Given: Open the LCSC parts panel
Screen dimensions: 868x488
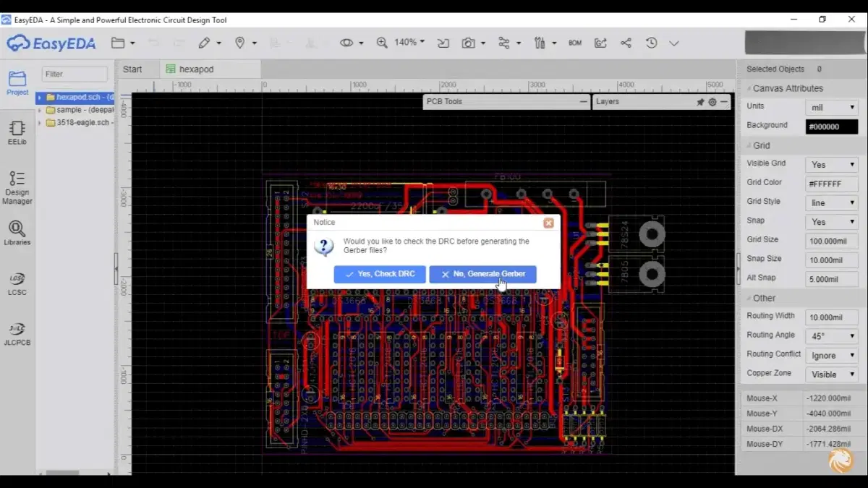Looking at the screenshot, I should coord(17,283).
